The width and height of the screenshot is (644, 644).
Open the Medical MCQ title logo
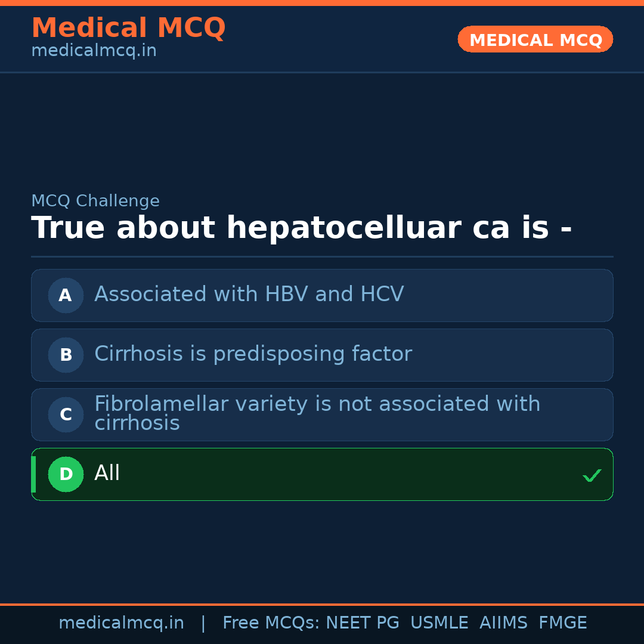(128, 28)
